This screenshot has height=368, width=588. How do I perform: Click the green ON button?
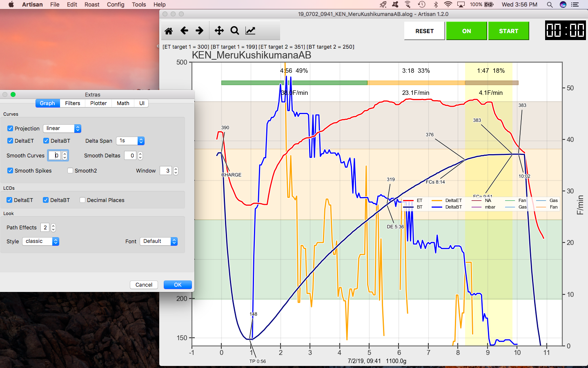click(467, 31)
